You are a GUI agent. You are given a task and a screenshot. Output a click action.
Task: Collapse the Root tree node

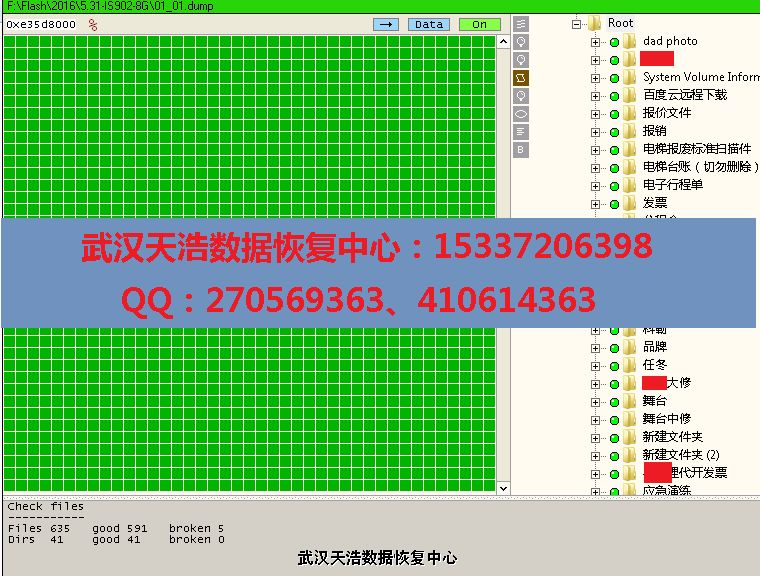coord(577,23)
